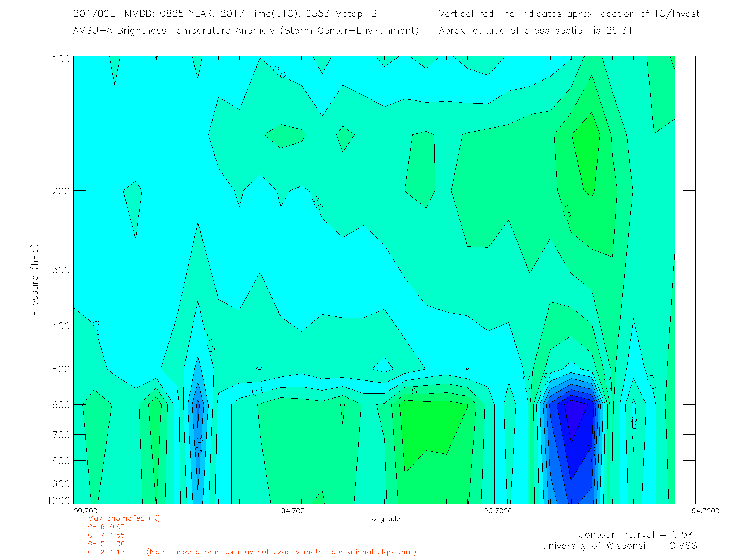Click the 1000 pressure axis label

58,501
